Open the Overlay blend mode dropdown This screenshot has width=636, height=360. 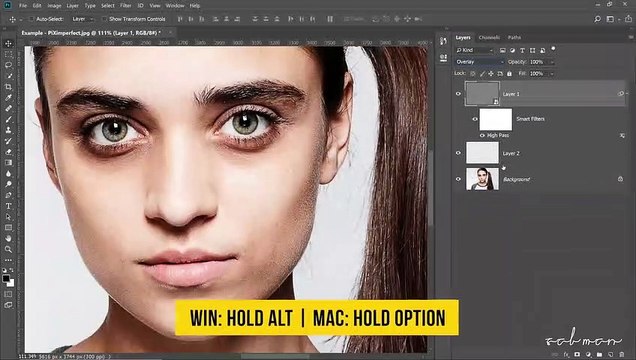479,62
